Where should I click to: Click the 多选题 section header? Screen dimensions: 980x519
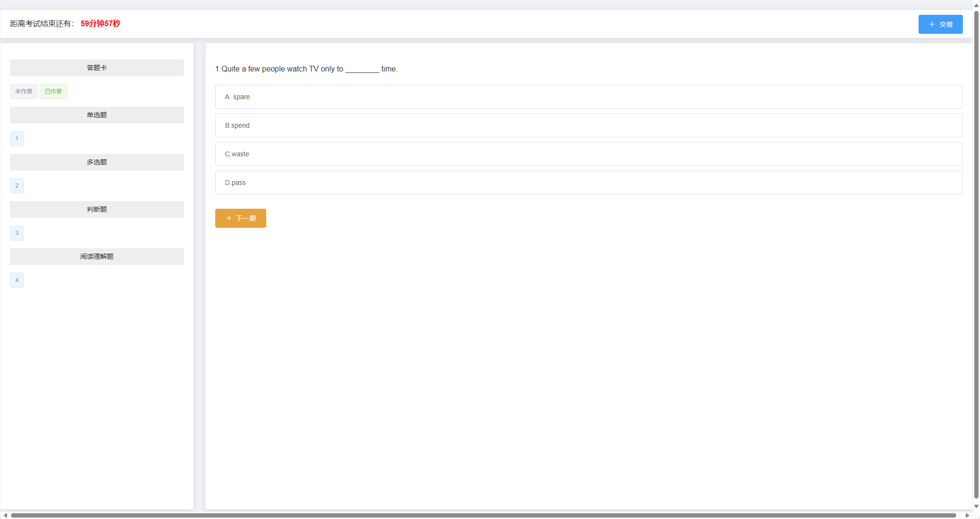point(97,162)
